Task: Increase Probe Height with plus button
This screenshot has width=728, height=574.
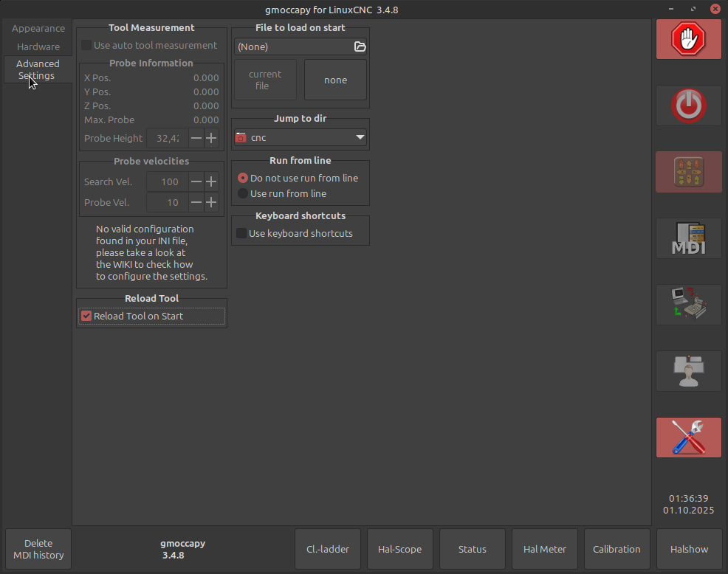Action: [211, 138]
